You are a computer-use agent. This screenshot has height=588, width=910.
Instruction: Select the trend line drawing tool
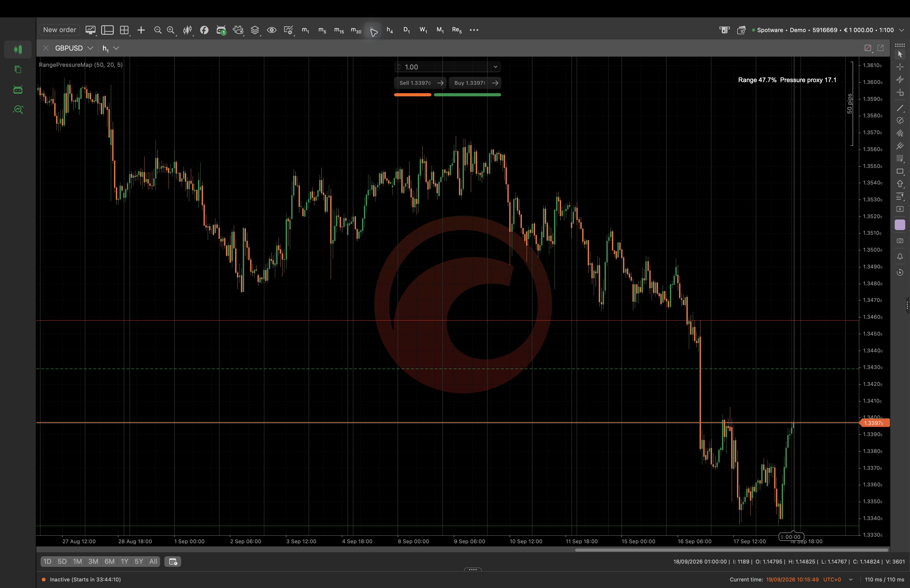pos(900,108)
